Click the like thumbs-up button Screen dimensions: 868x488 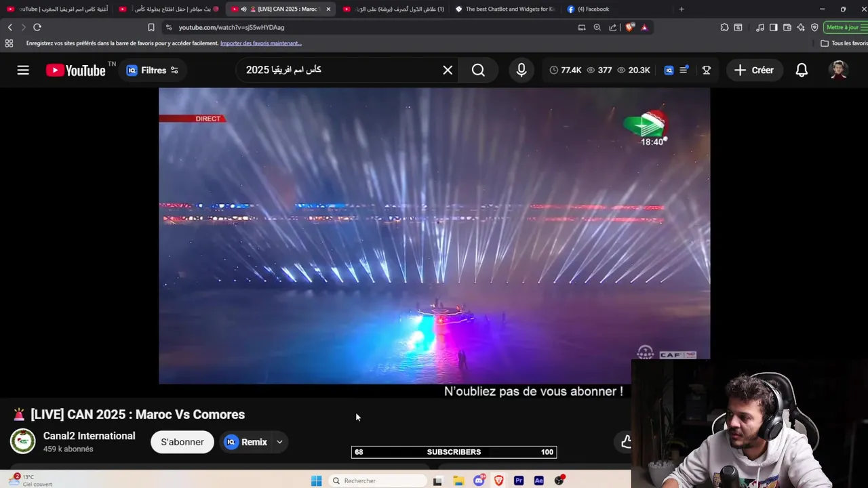(x=626, y=442)
